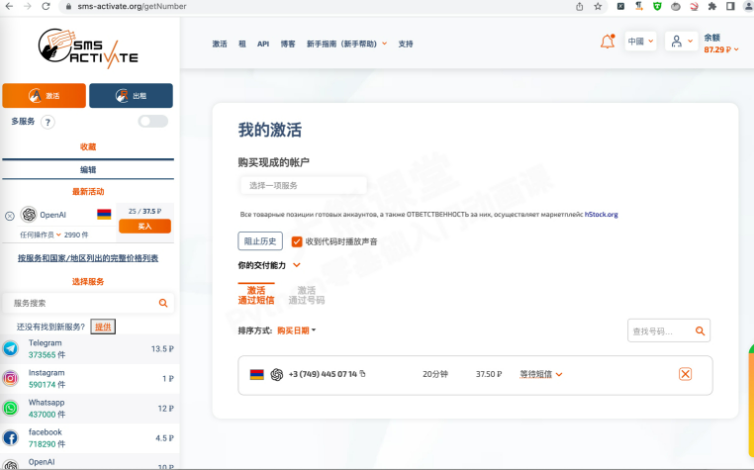Open the API top menu item

(x=263, y=44)
